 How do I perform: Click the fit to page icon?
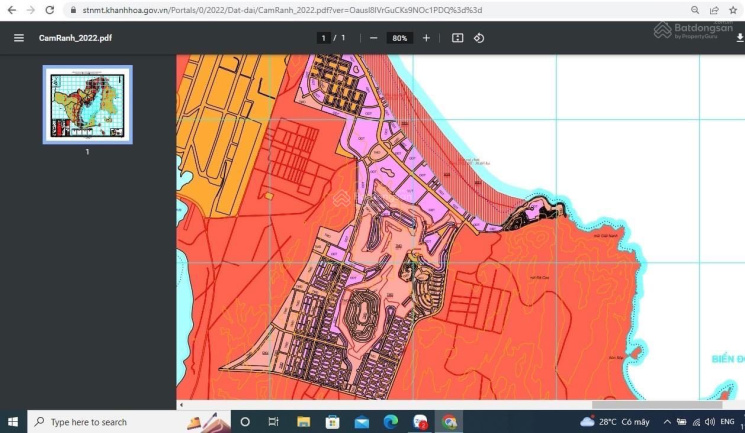(x=457, y=38)
